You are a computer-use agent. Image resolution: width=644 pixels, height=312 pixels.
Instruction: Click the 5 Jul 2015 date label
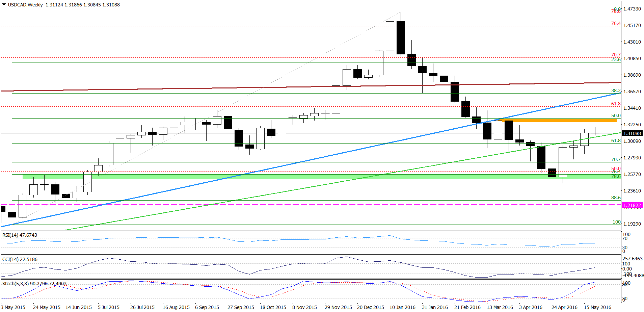(109, 307)
